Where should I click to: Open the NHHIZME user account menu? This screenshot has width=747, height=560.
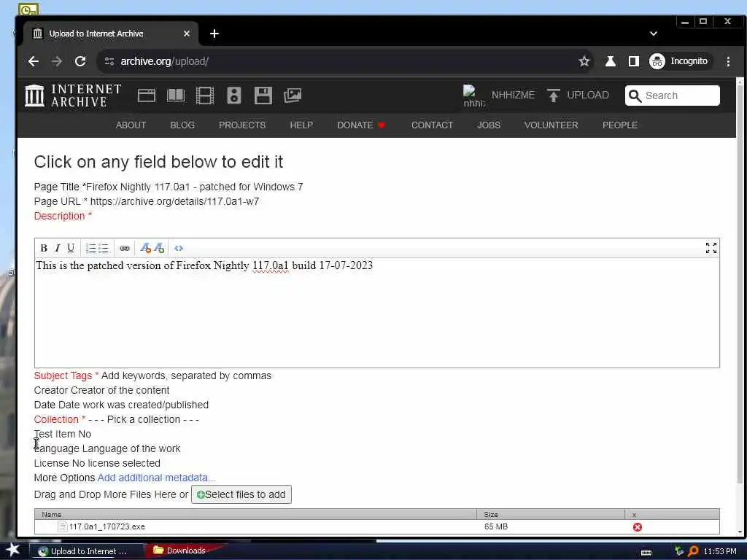tap(499, 96)
